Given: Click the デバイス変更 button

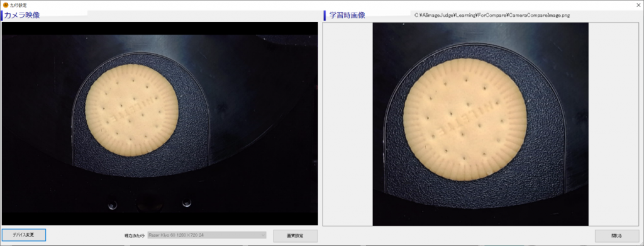Looking at the screenshot, I should click(24, 235).
